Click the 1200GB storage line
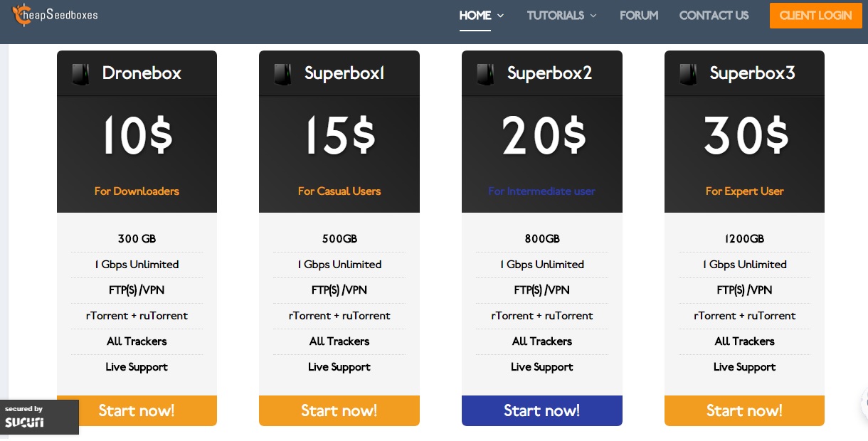 (x=744, y=239)
